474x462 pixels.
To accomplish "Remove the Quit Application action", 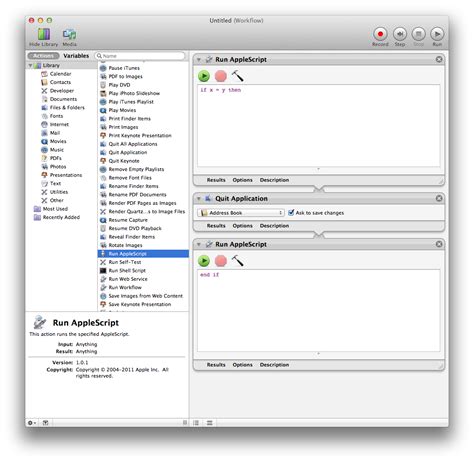I will click(439, 198).
